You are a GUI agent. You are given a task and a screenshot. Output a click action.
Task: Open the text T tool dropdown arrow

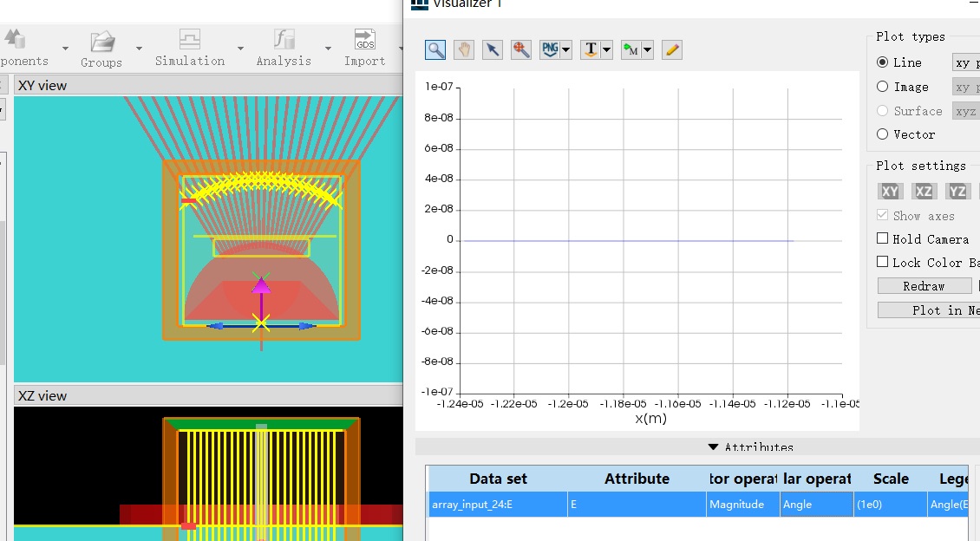606,50
